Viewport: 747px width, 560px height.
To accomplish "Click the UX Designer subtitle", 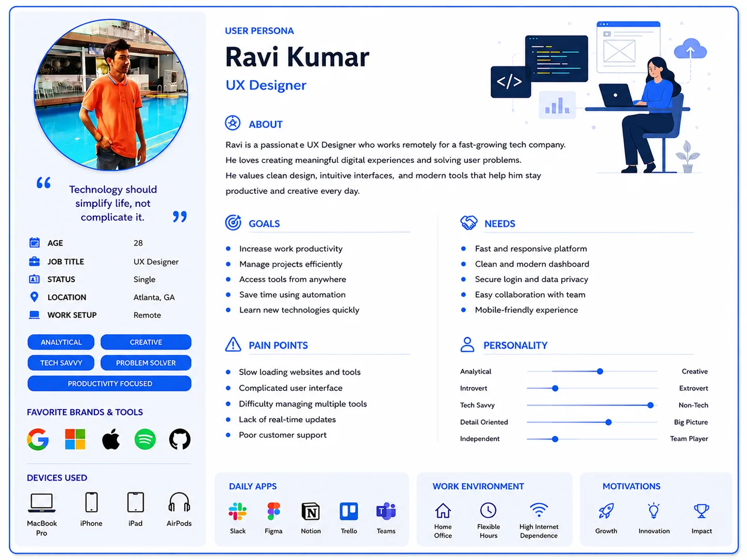I will (266, 85).
